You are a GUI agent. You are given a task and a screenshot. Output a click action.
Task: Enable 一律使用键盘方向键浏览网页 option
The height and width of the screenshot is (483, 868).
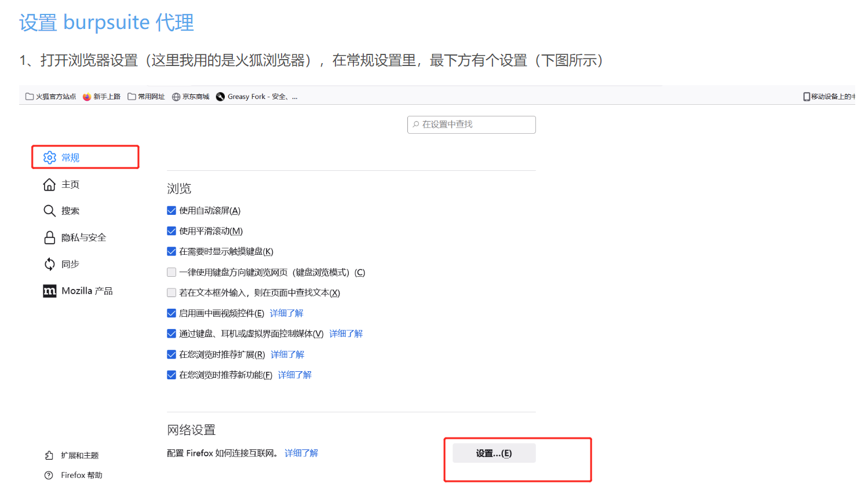pyautogui.click(x=172, y=272)
